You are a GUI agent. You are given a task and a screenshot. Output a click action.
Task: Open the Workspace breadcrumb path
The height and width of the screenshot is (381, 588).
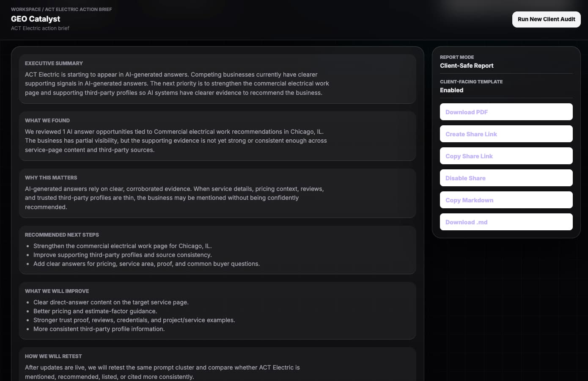pyautogui.click(x=61, y=9)
